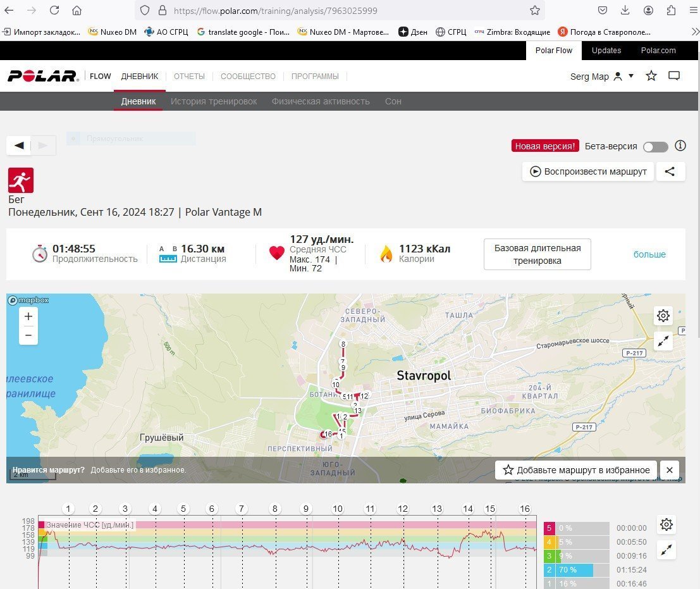Open notifications message icon in Polar header
This screenshot has height=589, width=700.
coord(673,76)
